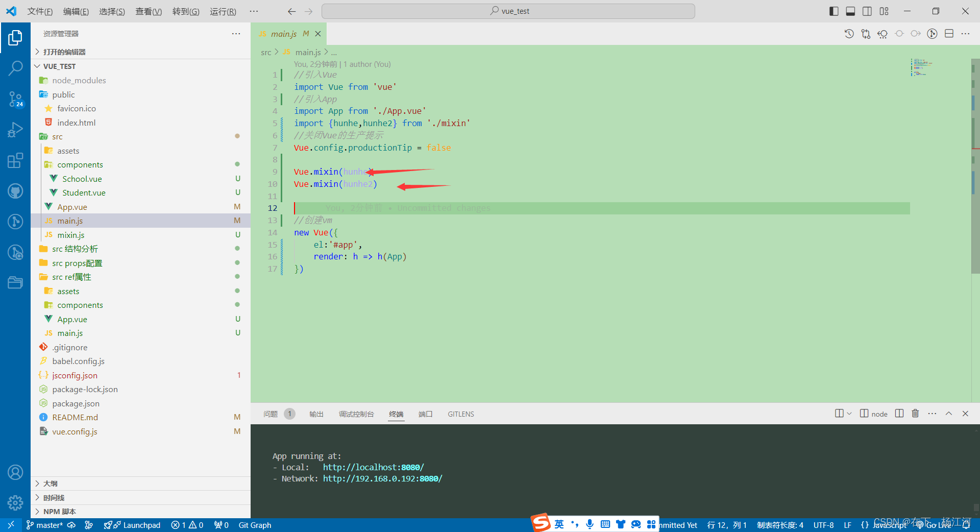
Task: Open the Search view in activity bar
Action: click(x=15, y=67)
